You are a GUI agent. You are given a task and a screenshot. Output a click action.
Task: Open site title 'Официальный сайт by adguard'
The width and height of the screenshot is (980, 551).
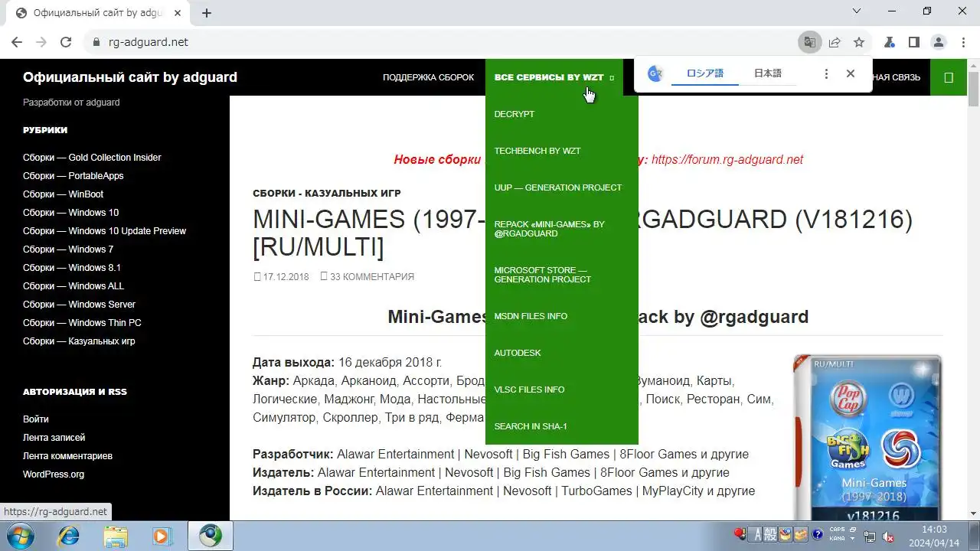[x=130, y=77]
